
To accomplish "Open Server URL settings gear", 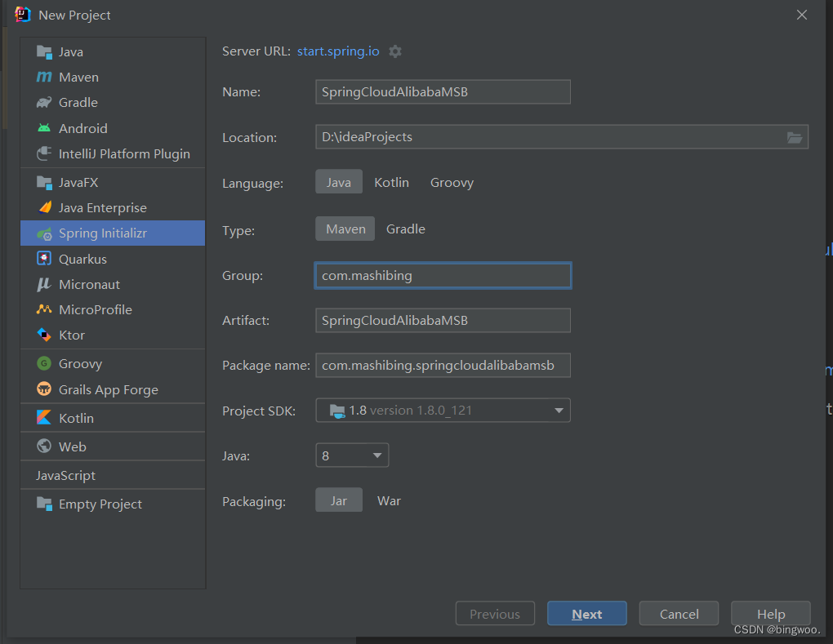I will [395, 51].
